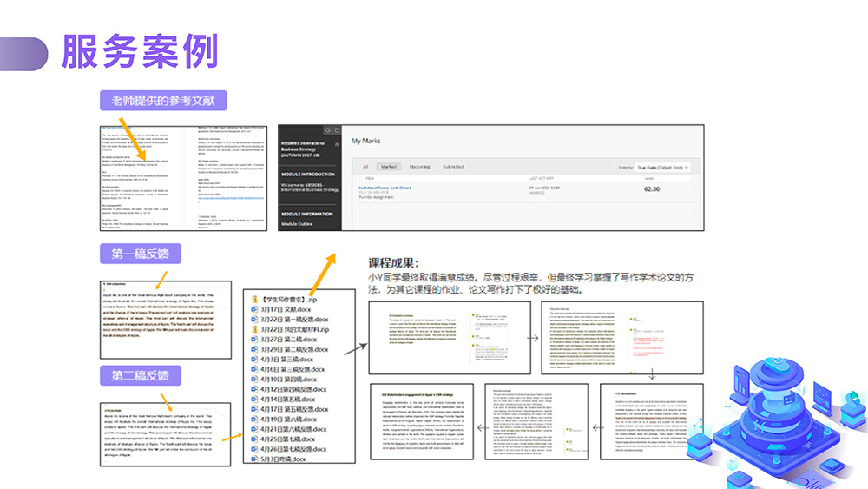
Task: Click the docx icon for 4月19日 第六稿.docx
Action: (254, 419)
